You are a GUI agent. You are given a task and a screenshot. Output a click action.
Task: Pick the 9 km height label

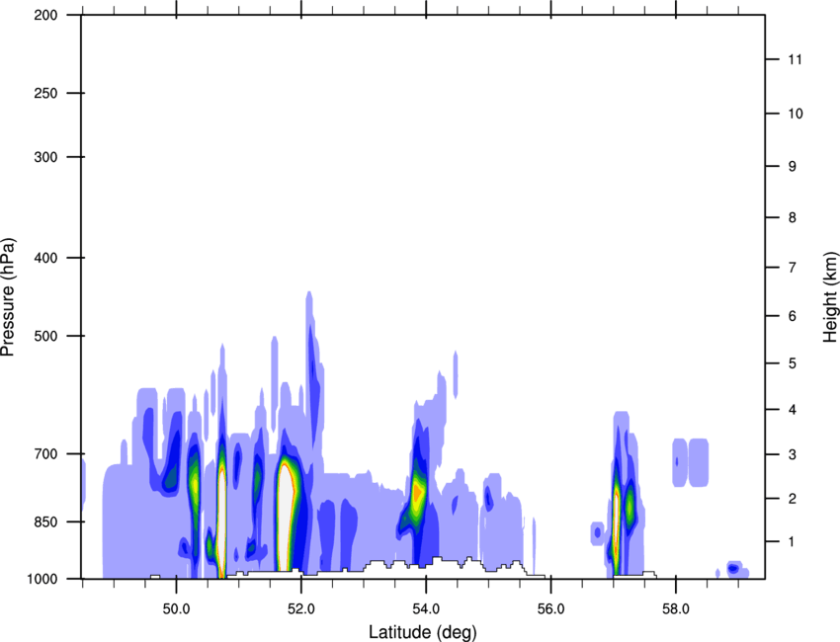792,167
